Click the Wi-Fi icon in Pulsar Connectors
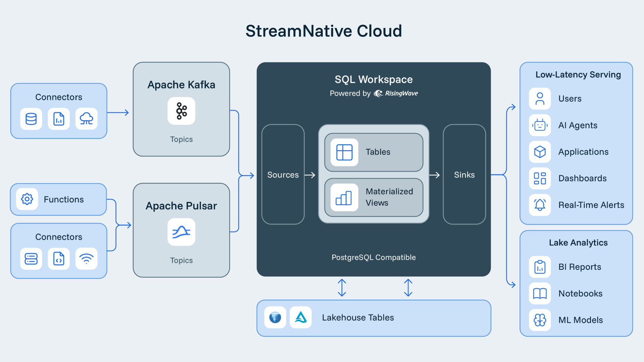644x362 pixels. click(86, 259)
